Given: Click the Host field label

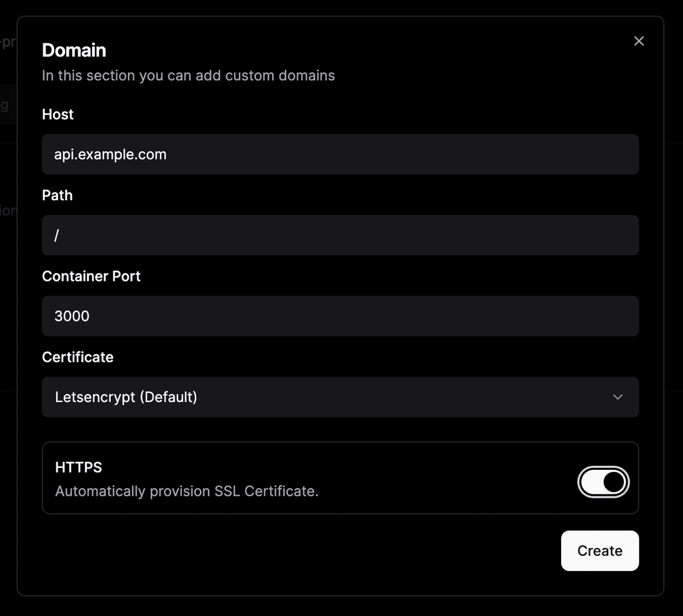Looking at the screenshot, I should [58, 114].
